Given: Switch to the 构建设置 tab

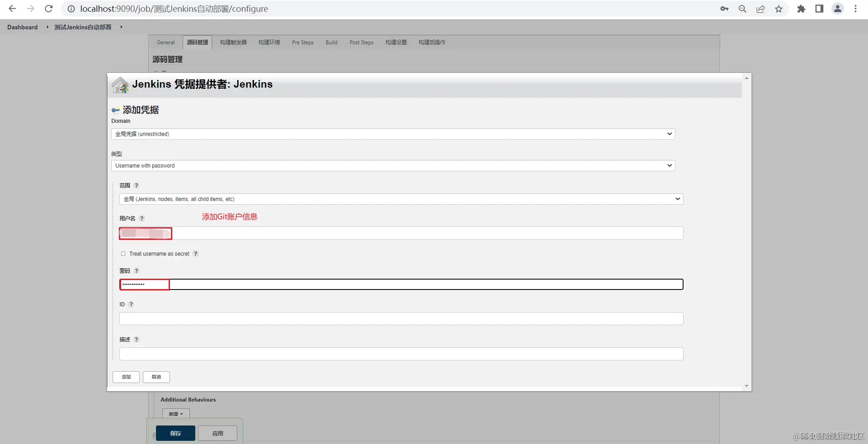Looking at the screenshot, I should point(396,42).
